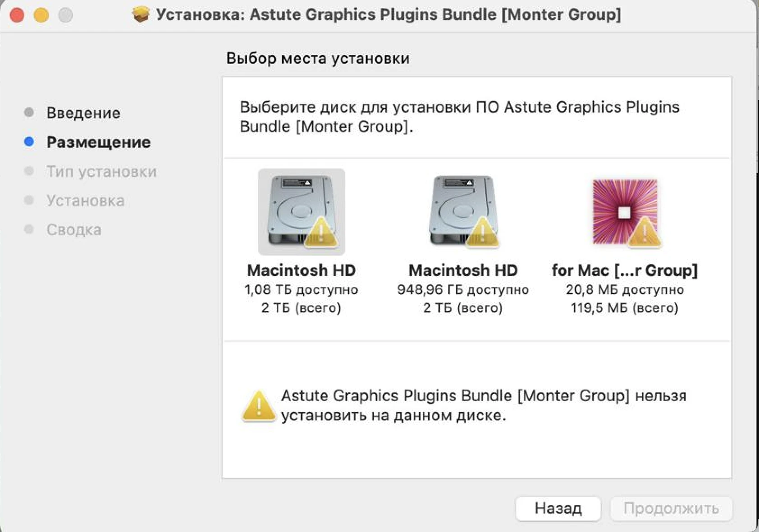The width and height of the screenshot is (759, 532).
Task: Click the '20,8 МБ доступно' text
Action: (625, 289)
